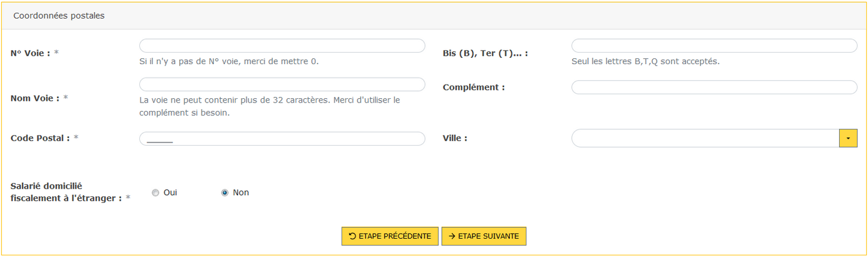This screenshot has width=868, height=256.
Task: Click the 'Complément :' label
Action: click(x=474, y=87)
